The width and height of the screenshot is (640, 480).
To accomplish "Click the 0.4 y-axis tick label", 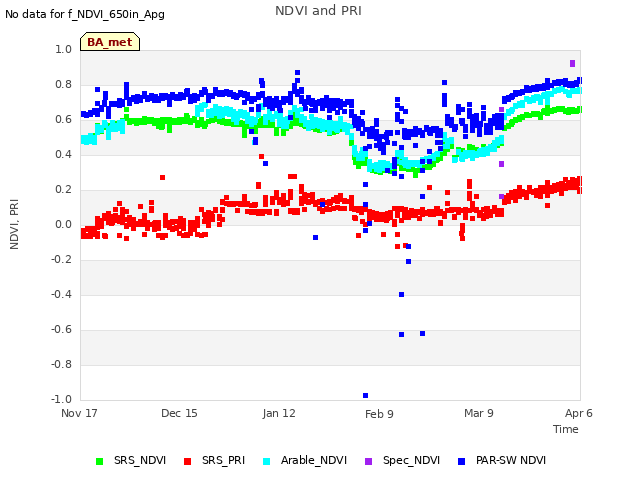I will click(63, 154).
